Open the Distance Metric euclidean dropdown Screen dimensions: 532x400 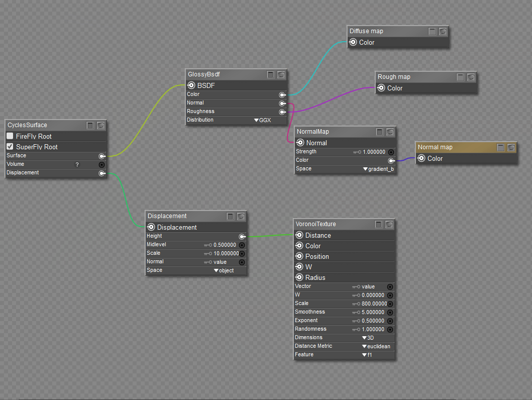376,346
